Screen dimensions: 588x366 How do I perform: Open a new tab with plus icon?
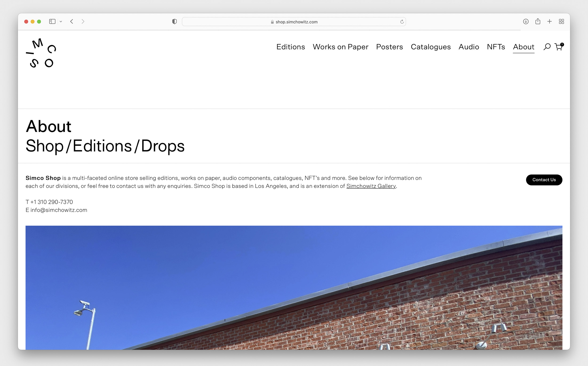[x=549, y=22]
